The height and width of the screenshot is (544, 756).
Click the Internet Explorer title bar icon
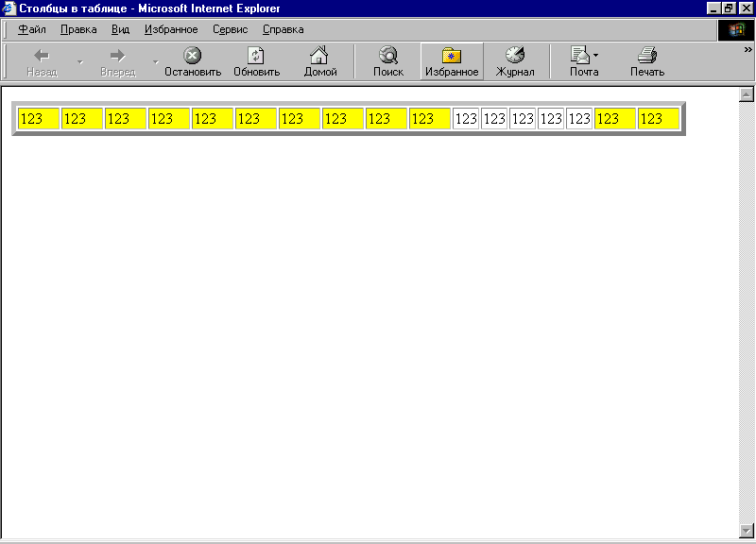pyautogui.click(x=9, y=8)
